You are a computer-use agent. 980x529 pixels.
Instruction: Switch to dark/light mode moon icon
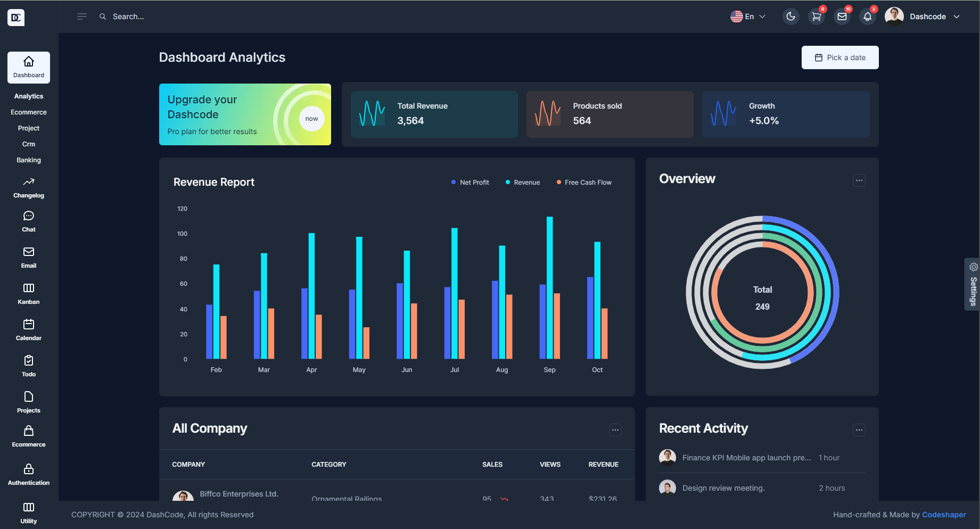coord(791,16)
